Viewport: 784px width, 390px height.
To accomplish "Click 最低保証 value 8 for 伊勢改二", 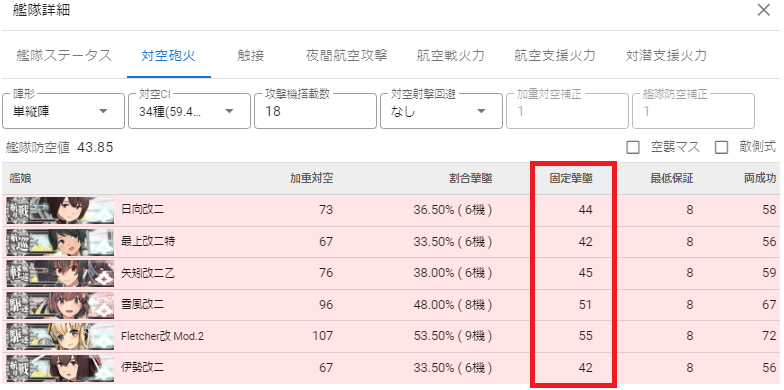I will (690, 368).
